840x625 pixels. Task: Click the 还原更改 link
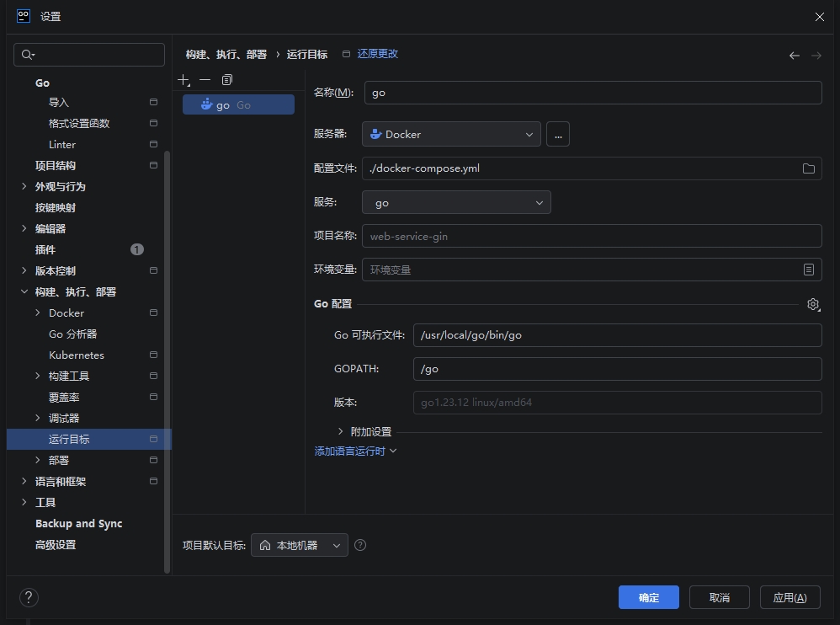(377, 54)
